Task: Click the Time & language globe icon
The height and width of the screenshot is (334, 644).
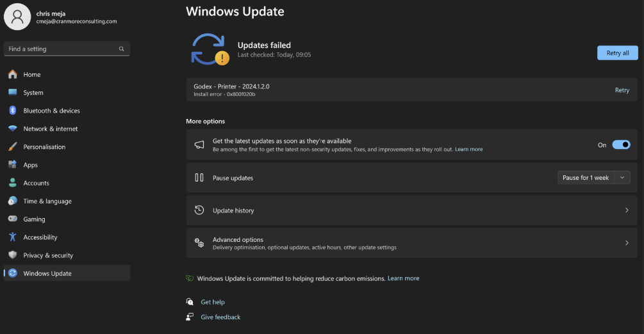Action: pos(13,201)
